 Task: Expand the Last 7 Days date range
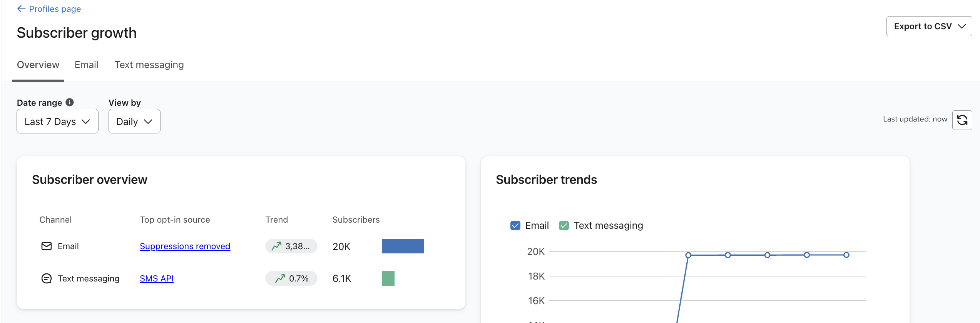click(x=57, y=122)
